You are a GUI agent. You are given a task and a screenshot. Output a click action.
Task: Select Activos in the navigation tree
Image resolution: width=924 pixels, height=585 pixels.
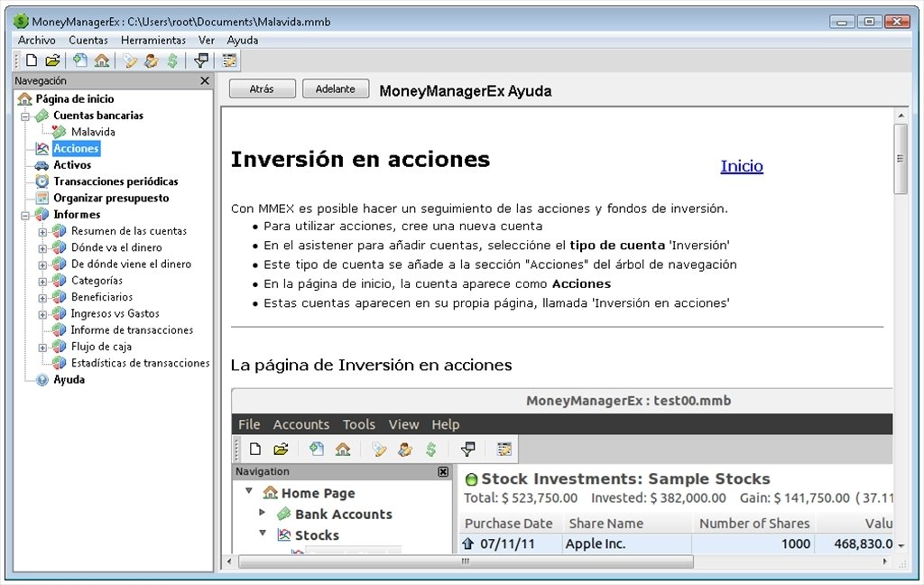[x=72, y=164]
